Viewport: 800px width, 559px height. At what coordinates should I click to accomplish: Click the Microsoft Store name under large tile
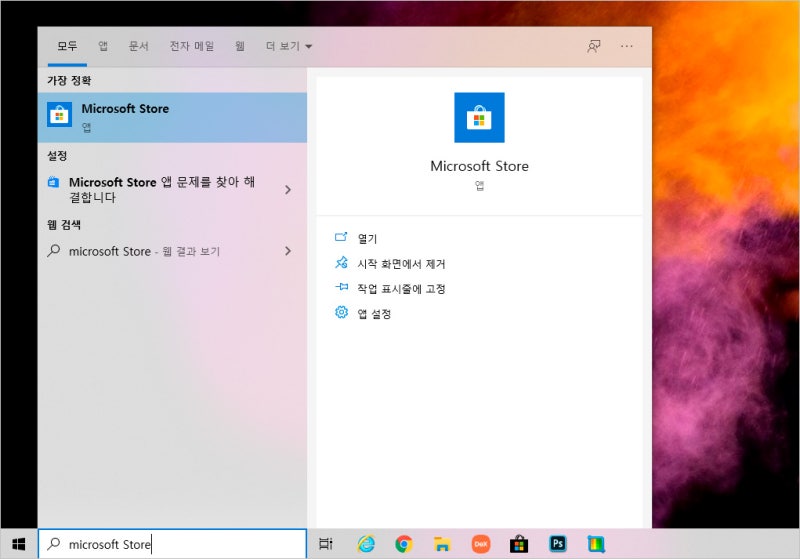coord(479,166)
